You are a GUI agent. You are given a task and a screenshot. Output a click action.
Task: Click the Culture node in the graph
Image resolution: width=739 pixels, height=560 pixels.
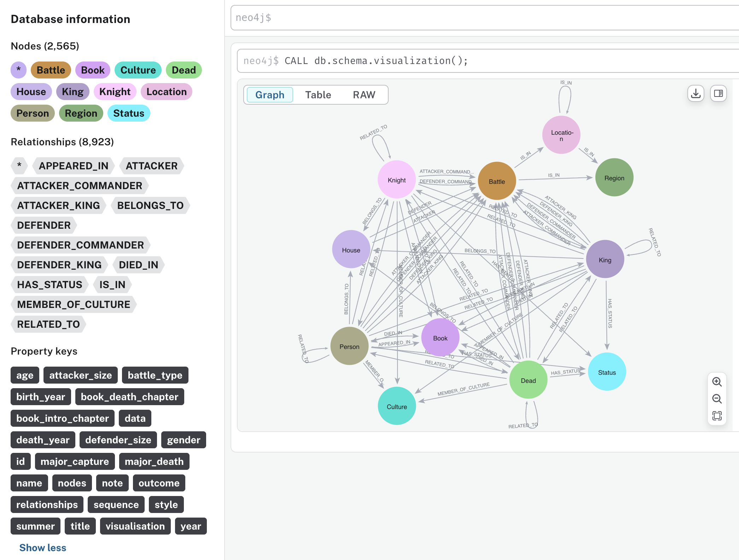click(x=397, y=407)
